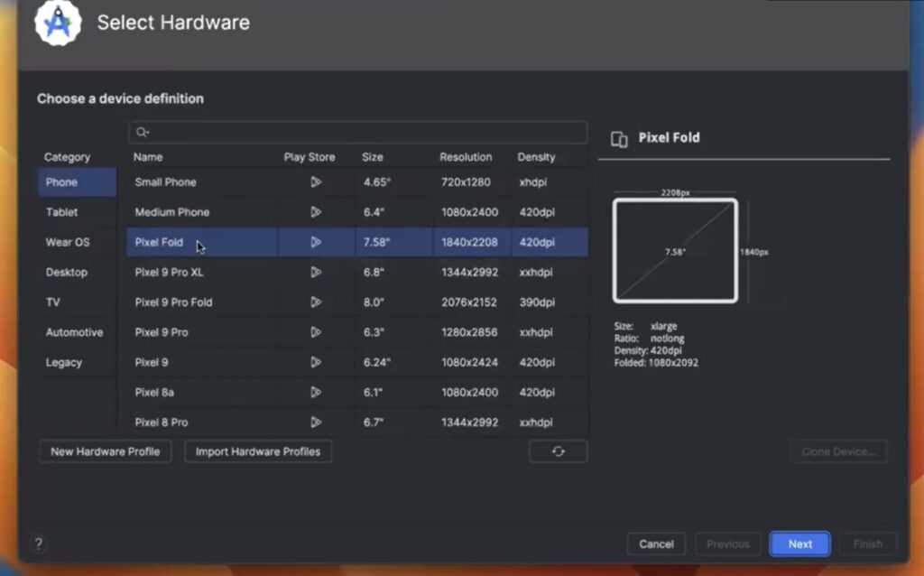Click the Play Store icon for Pixel 8 Pro
The image size is (924, 576).
[317, 422]
